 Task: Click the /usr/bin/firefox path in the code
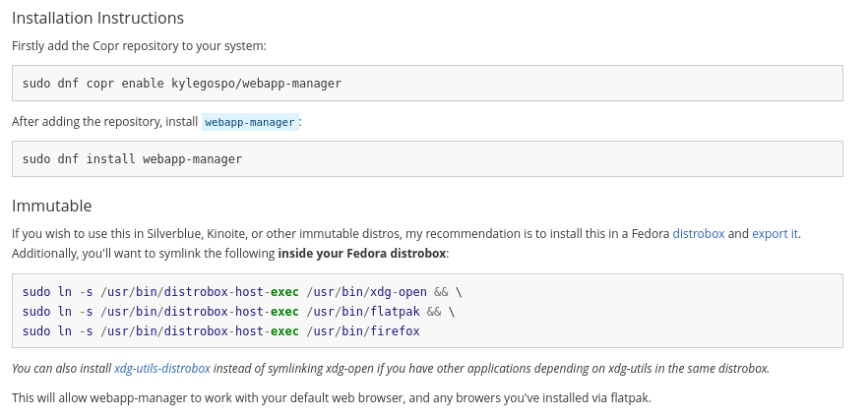pyautogui.click(x=362, y=331)
